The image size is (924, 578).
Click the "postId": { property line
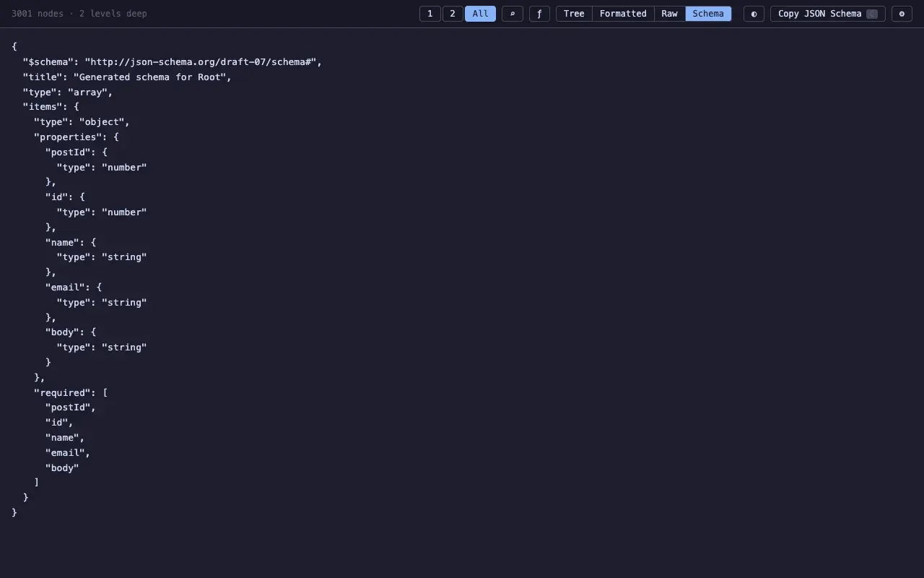tap(77, 152)
